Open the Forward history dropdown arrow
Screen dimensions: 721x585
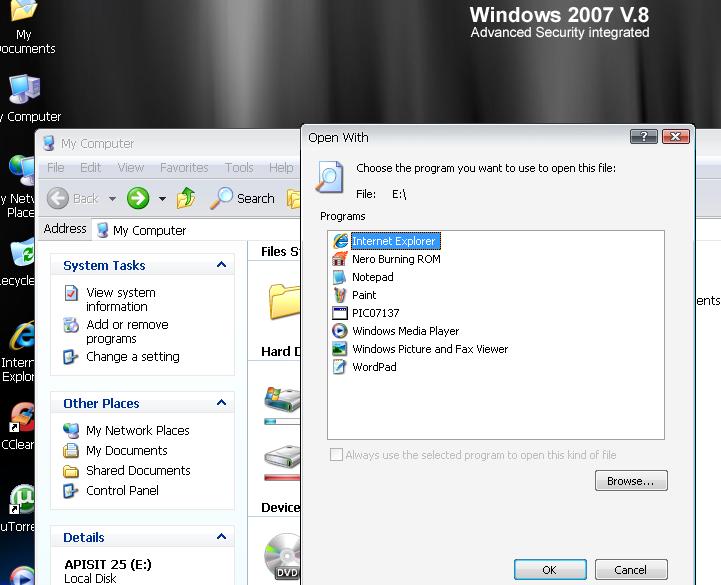(x=162, y=199)
